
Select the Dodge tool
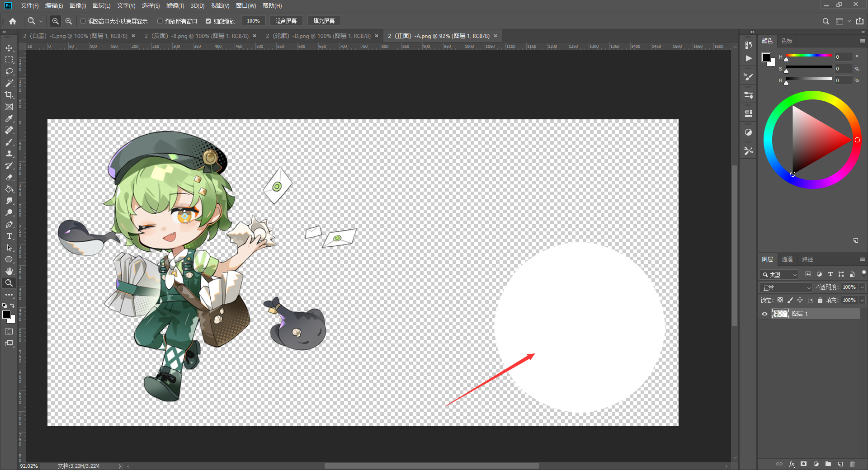(9, 212)
